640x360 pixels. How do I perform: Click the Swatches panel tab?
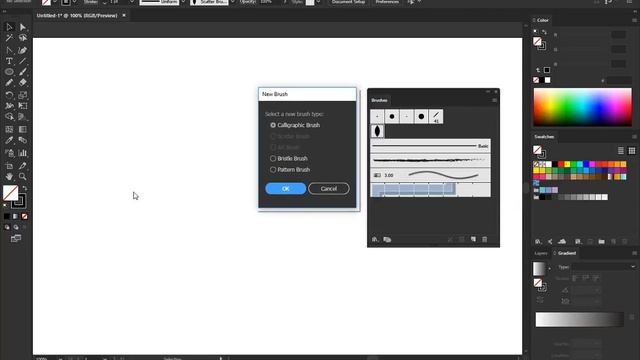click(x=544, y=137)
